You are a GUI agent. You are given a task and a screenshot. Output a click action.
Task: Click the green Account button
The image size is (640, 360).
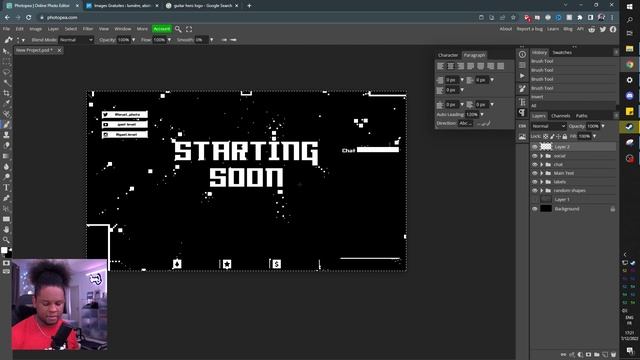click(162, 29)
